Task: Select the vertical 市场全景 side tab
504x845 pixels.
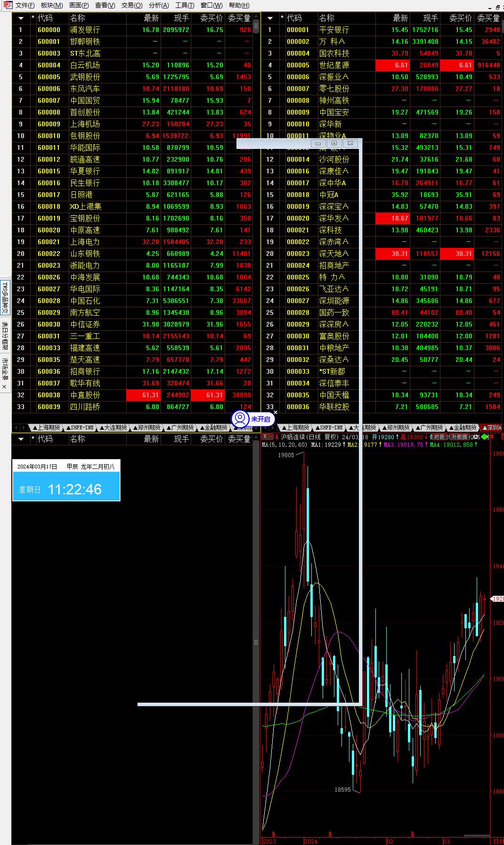Action: [x=5, y=369]
